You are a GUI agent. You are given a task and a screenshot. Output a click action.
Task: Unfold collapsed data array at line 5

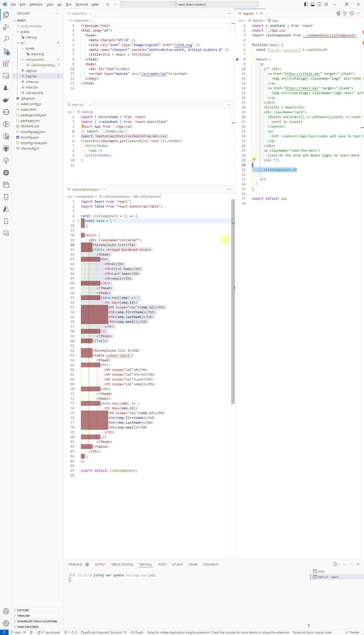click(x=78, y=221)
